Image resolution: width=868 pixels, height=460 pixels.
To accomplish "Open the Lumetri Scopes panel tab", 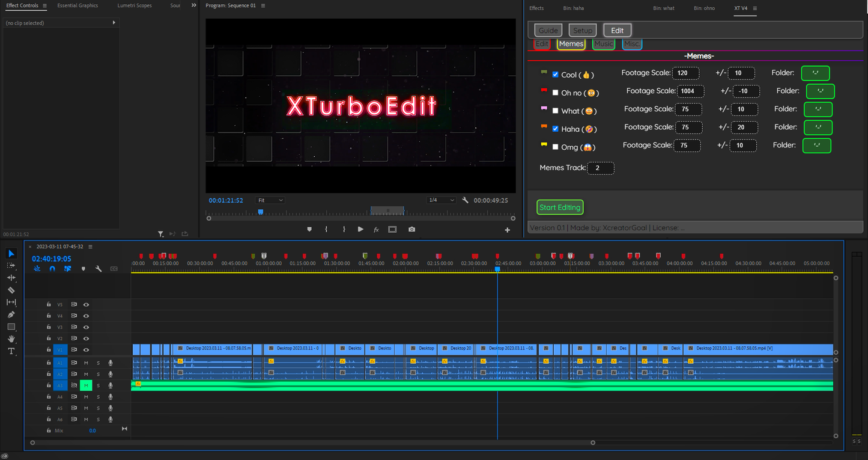I will [x=133, y=5].
